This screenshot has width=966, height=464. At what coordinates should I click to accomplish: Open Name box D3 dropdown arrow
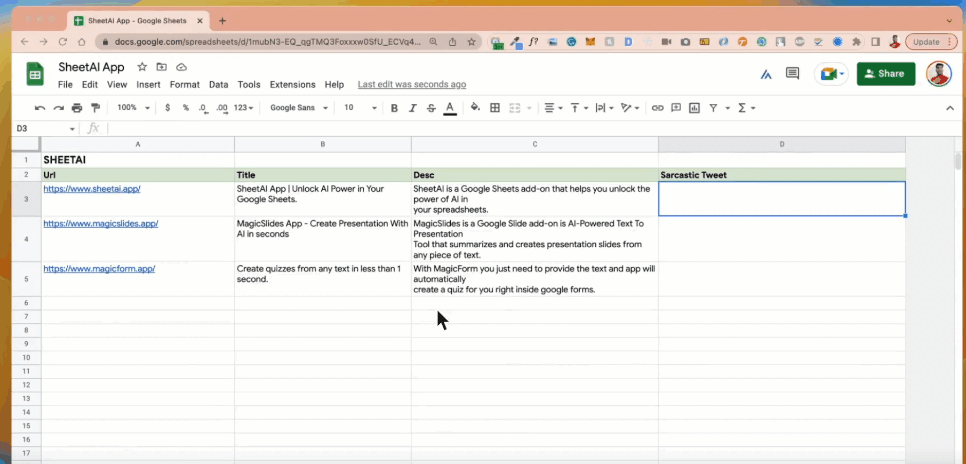point(72,129)
